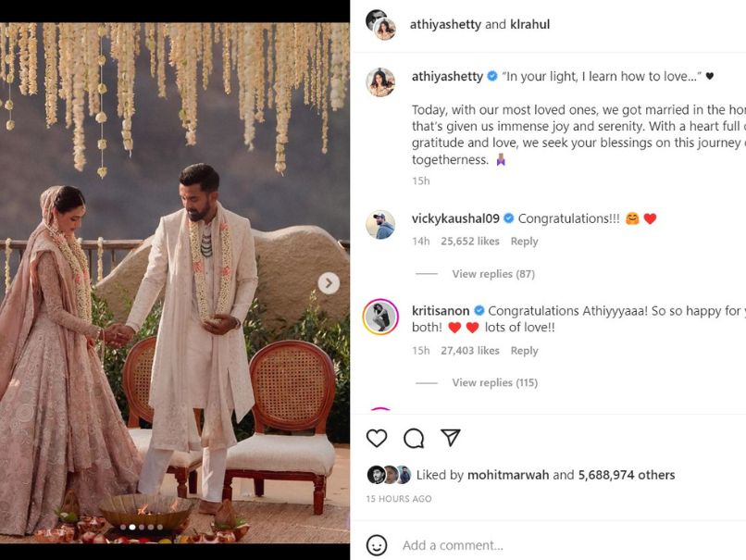Open kritisanon's story ring avatar
Image resolution: width=746 pixels, height=560 pixels.
379,317
